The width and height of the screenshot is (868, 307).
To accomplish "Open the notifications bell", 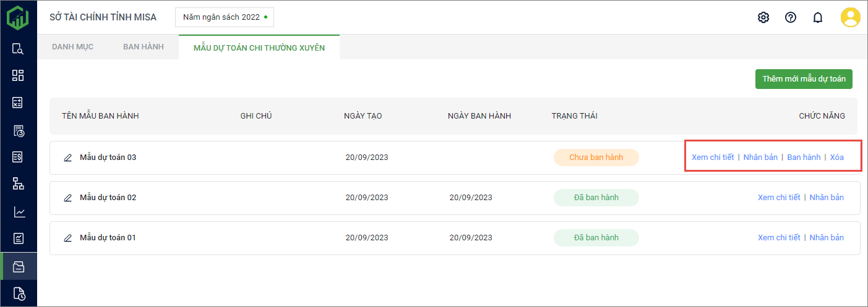I will 818,17.
